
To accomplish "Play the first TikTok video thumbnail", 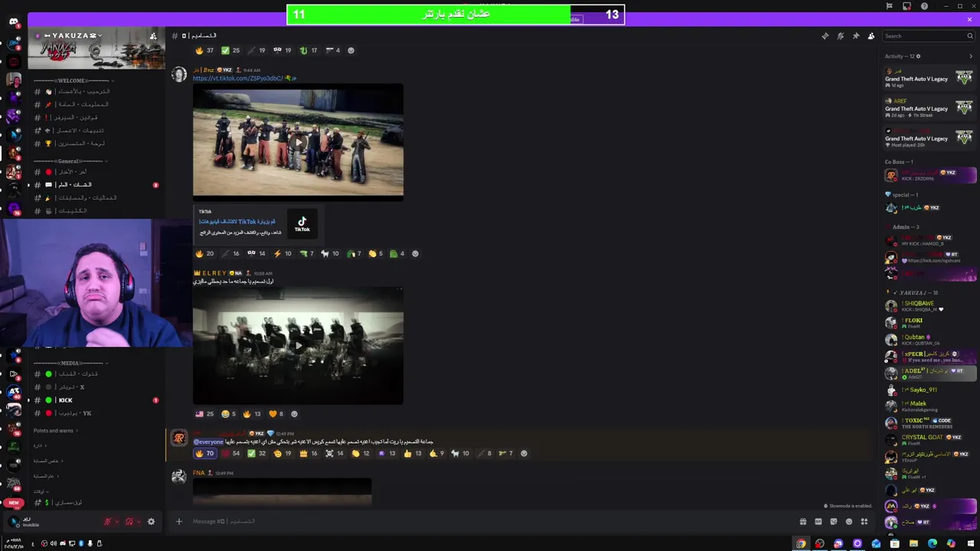I will (298, 142).
